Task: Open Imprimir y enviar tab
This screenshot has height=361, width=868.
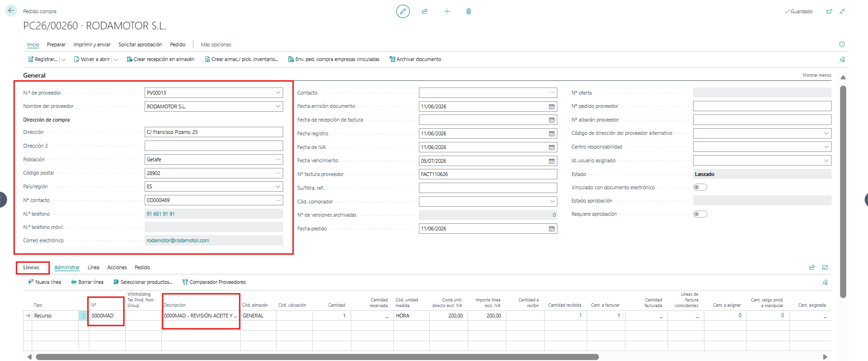Action: [92, 44]
